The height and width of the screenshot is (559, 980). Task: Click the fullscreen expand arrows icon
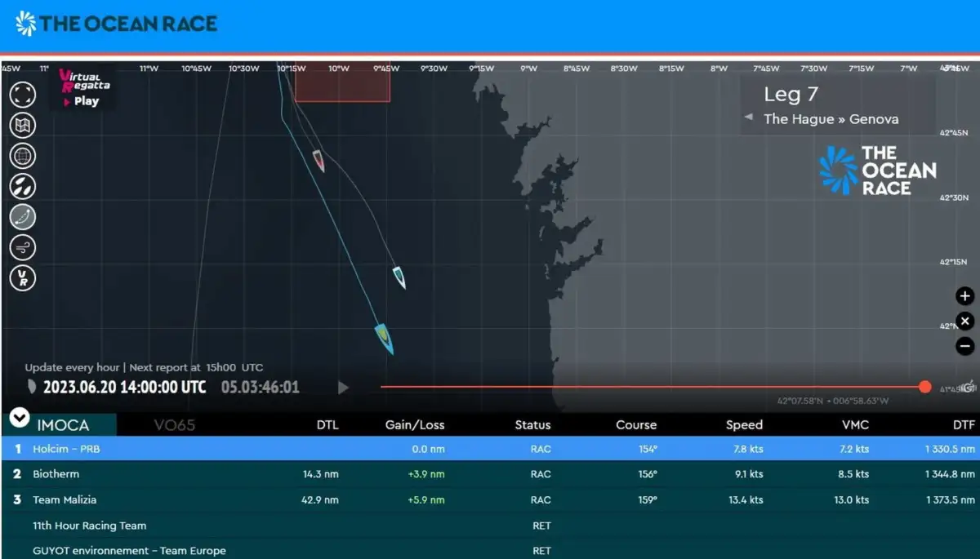point(22,95)
